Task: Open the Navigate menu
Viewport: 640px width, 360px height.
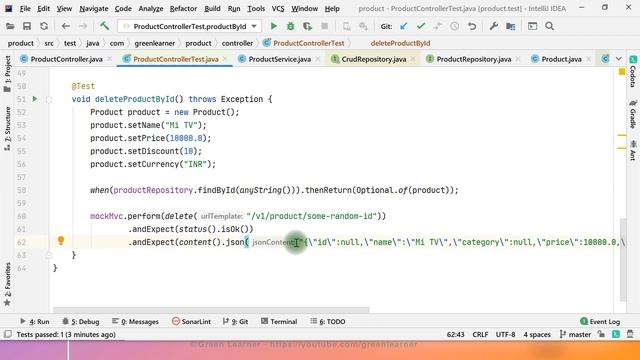Action: [x=93, y=8]
